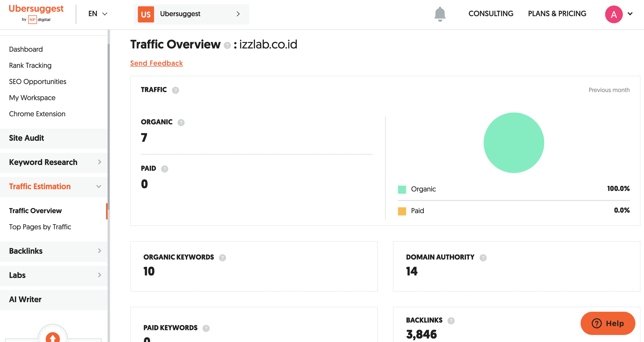Open Dashboard in the sidebar
This screenshot has height=342, width=644.
click(26, 49)
